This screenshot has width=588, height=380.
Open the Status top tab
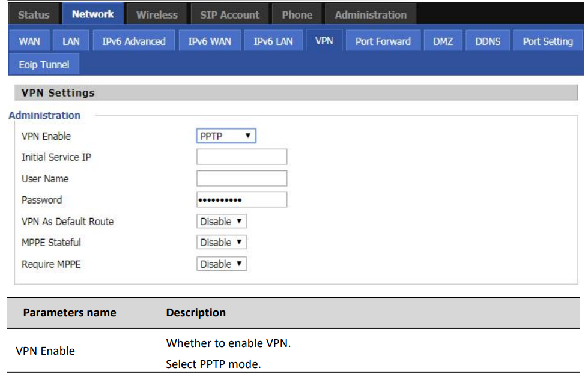pos(34,14)
